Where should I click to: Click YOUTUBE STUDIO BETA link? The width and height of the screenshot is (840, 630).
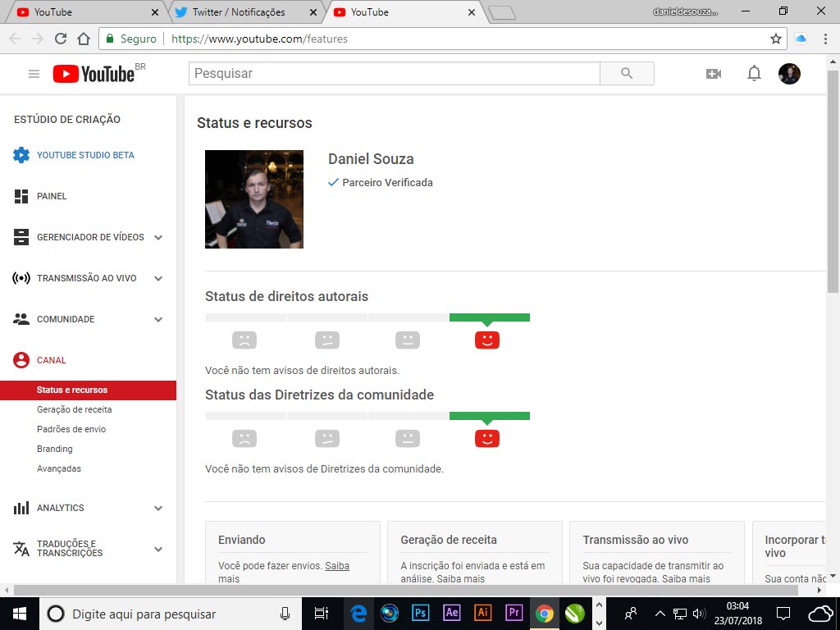click(x=85, y=155)
